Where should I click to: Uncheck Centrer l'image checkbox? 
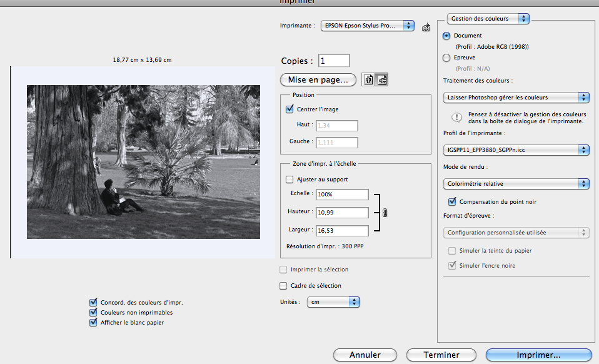(289, 109)
